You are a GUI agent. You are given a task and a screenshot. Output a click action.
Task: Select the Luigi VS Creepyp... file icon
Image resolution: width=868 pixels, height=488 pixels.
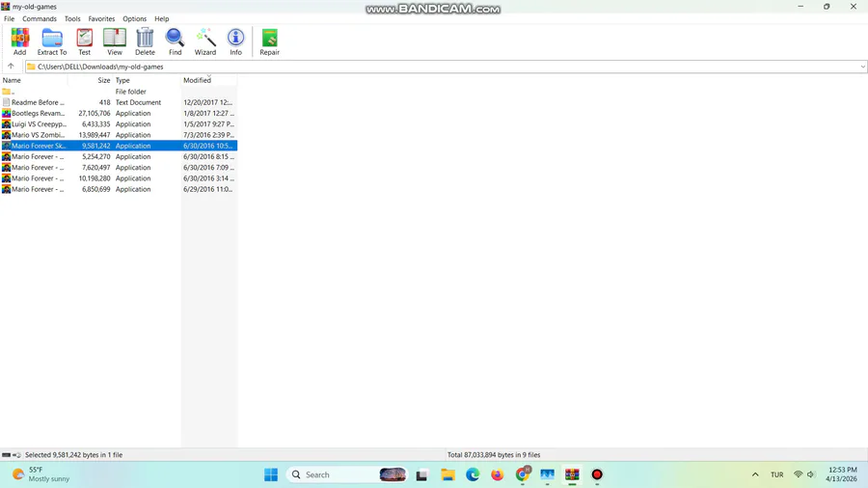6,124
